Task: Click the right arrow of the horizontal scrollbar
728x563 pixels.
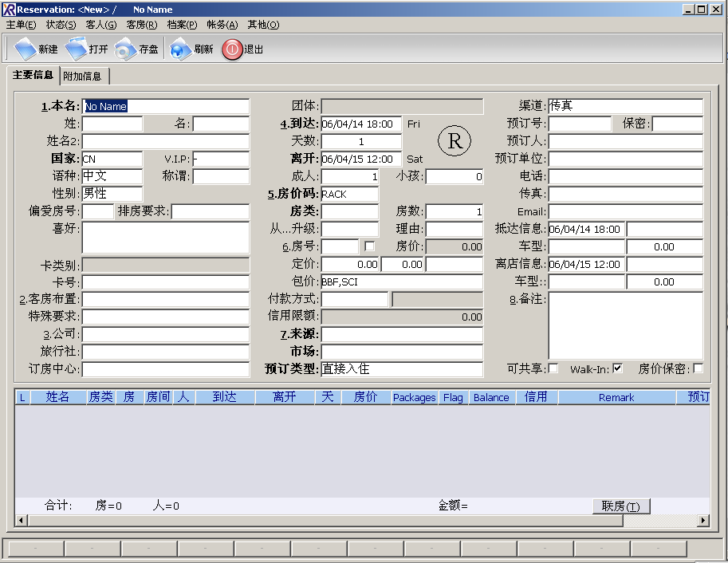Action: coord(703,521)
